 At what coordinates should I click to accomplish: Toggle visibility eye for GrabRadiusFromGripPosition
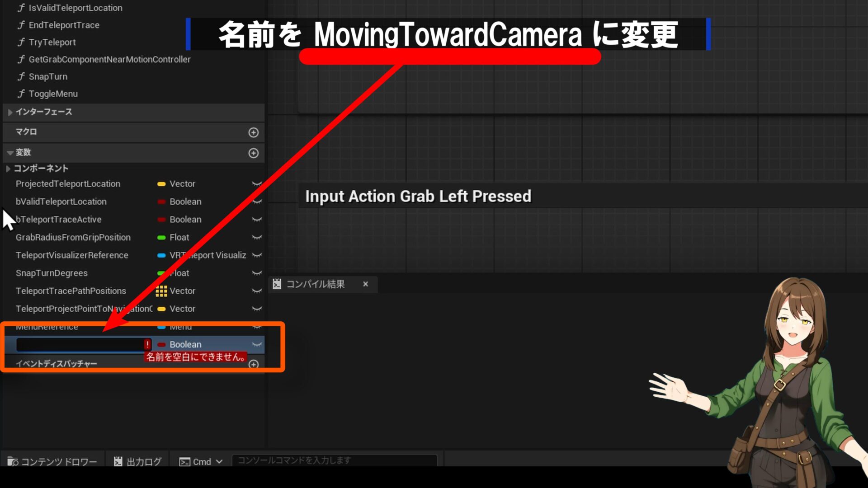click(257, 237)
